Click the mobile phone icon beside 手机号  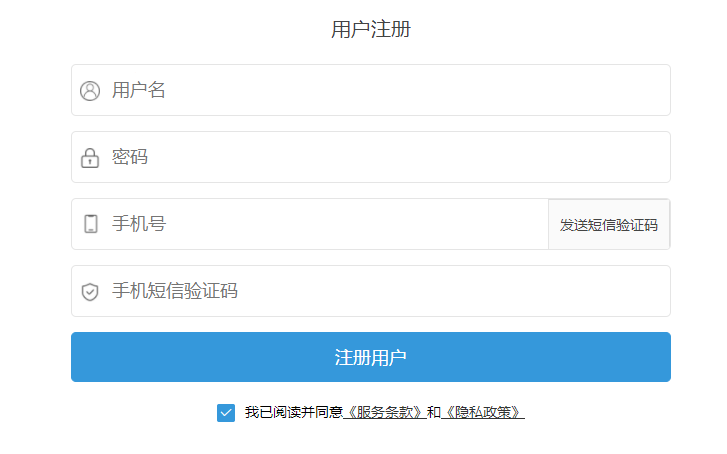91,224
